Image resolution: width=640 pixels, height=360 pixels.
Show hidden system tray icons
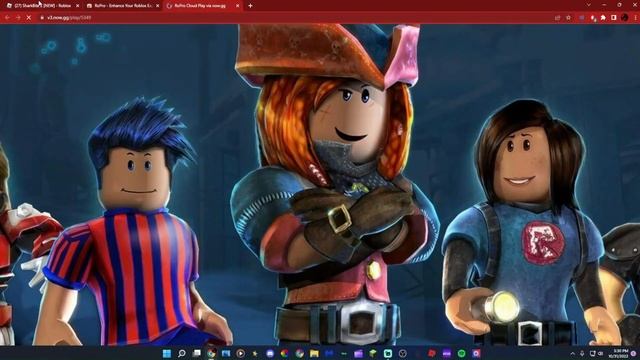(x=572, y=353)
